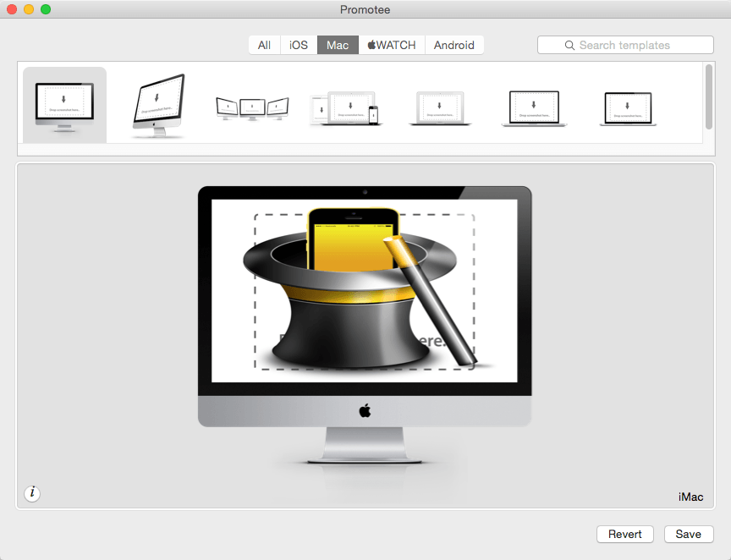
Task: Pick the sixth template, black-bezel MacBook Pro
Action: [534, 108]
